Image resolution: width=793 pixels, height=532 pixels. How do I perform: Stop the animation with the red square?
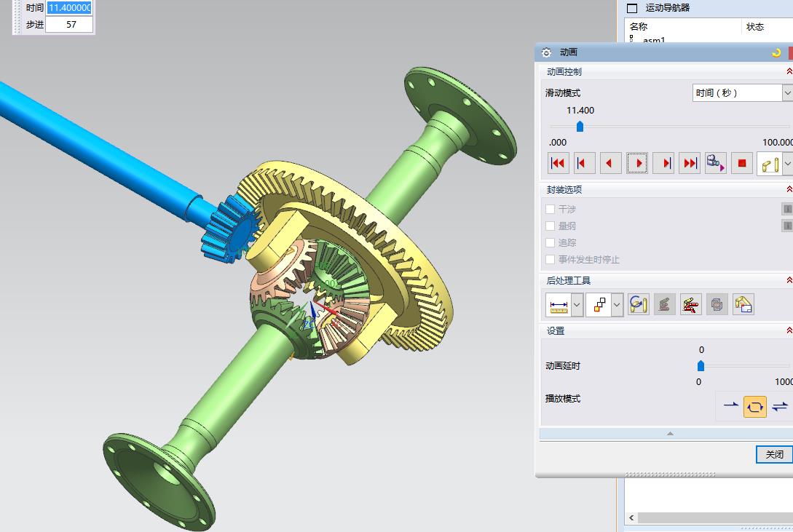click(x=742, y=163)
